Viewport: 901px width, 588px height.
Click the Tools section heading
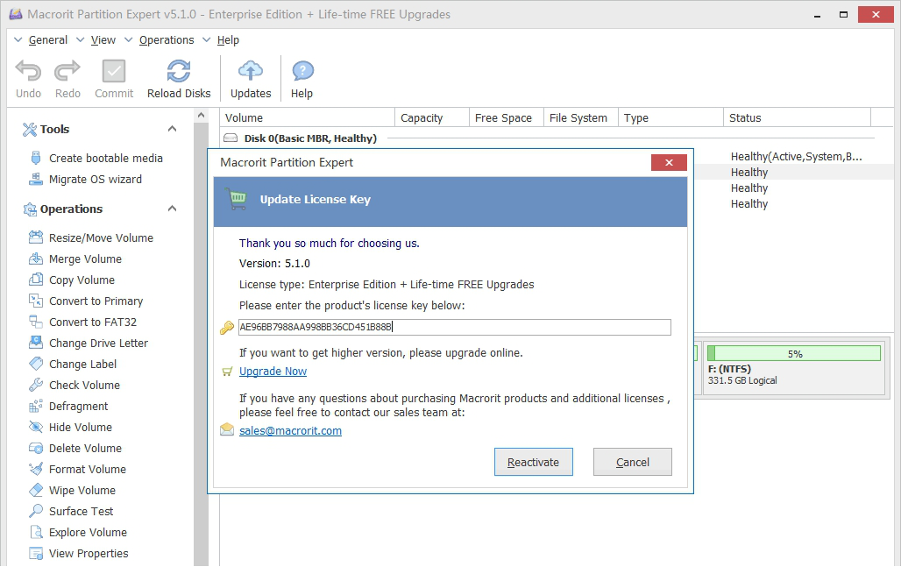pos(54,130)
